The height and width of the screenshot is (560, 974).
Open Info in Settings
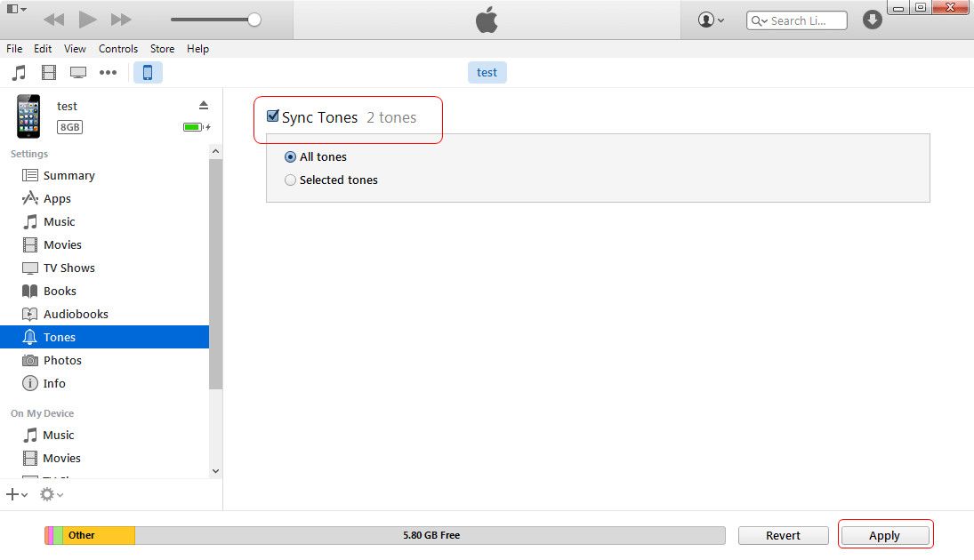[x=104, y=384]
